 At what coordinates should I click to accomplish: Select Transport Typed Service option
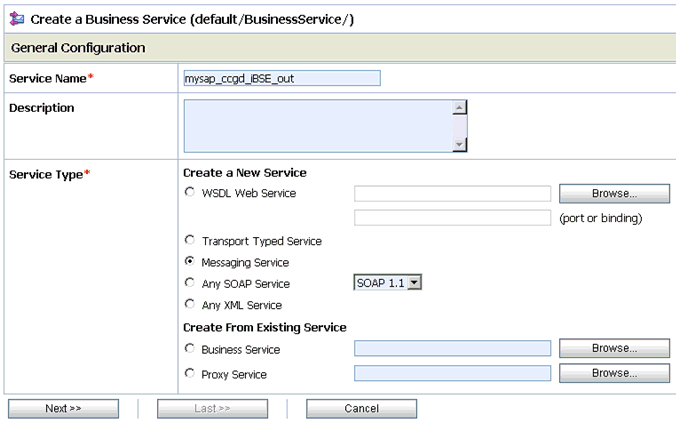coord(190,241)
